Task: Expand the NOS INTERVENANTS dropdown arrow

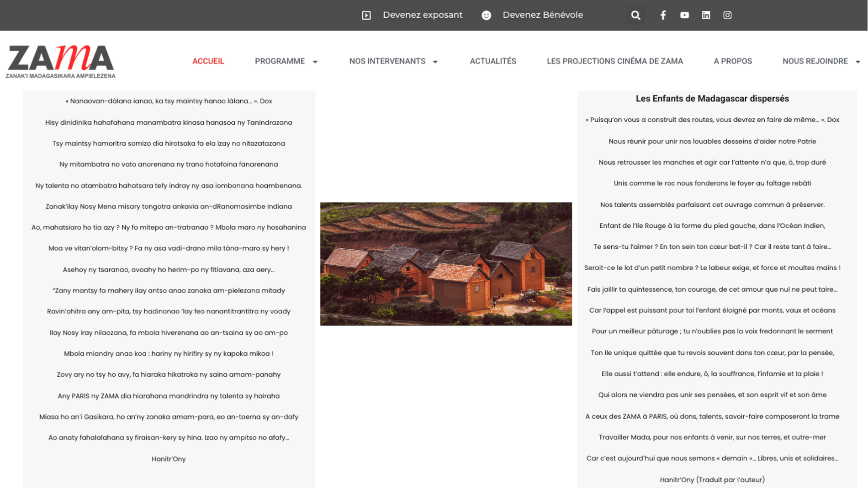Action: pos(435,62)
